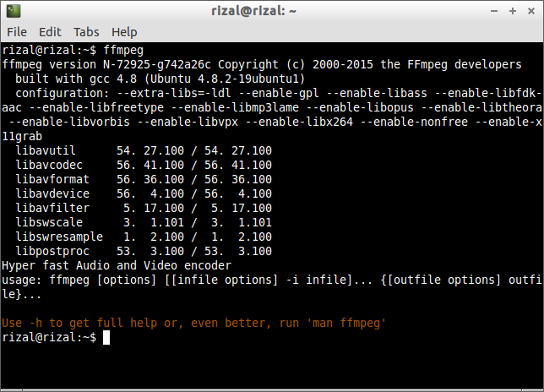The image size is (544, 392).
Task: Click the 'usage: ffmpeg [options]' line
Action: click(272, 280)
